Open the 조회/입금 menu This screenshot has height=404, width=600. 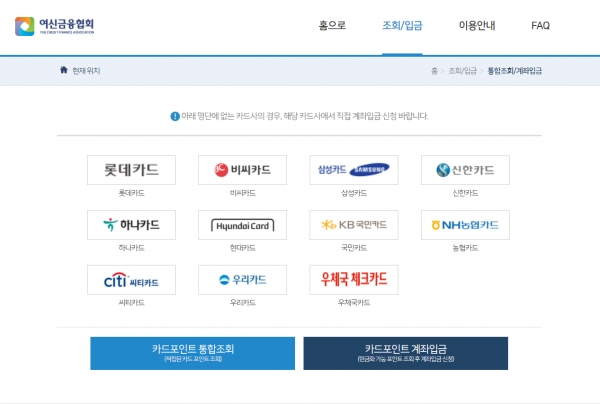coord(402,26)
